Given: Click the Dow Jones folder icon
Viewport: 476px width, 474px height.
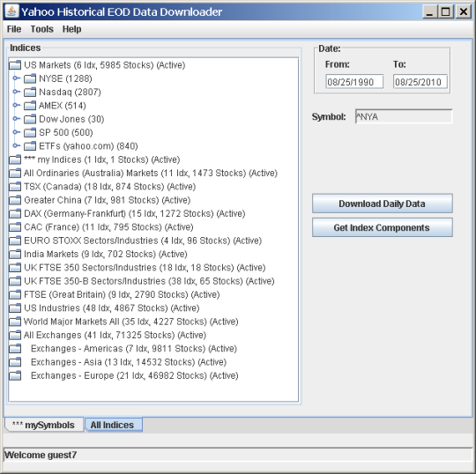Looking at the screenshot, I should (30, 119).
